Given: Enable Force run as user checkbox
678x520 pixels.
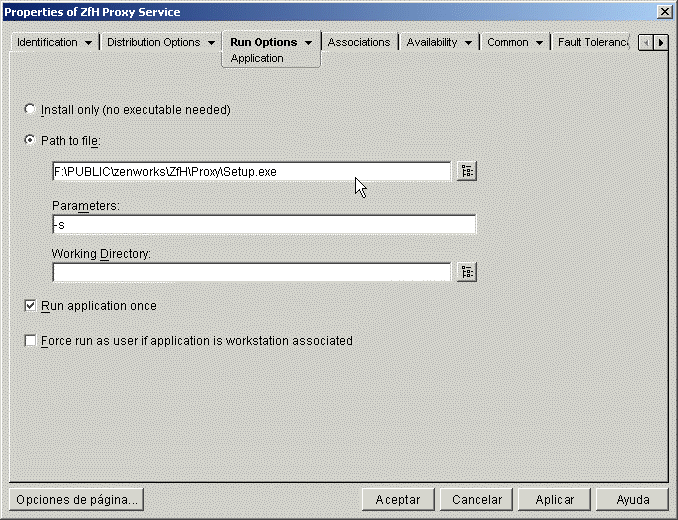Looking at the screenshot, I should click(30, 341).
